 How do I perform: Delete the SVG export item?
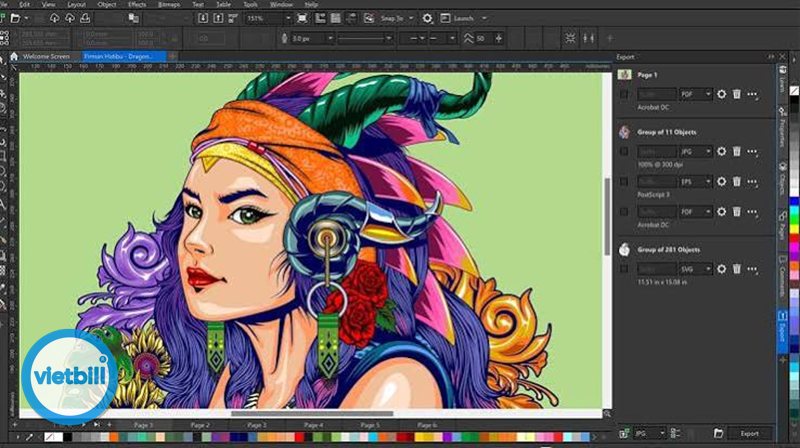coord(737,269)
